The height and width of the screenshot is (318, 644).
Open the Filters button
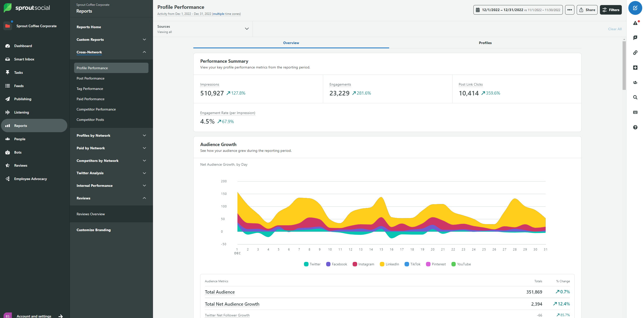click(x=611, y=10)
